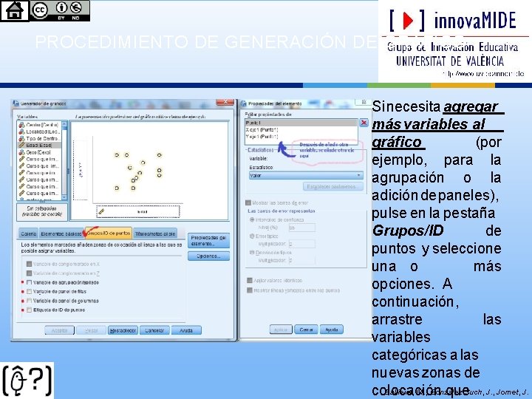Screen dimensions: 532x399
Task: Click the Generador de gráficos title bar icon
Action: [16, 103]
